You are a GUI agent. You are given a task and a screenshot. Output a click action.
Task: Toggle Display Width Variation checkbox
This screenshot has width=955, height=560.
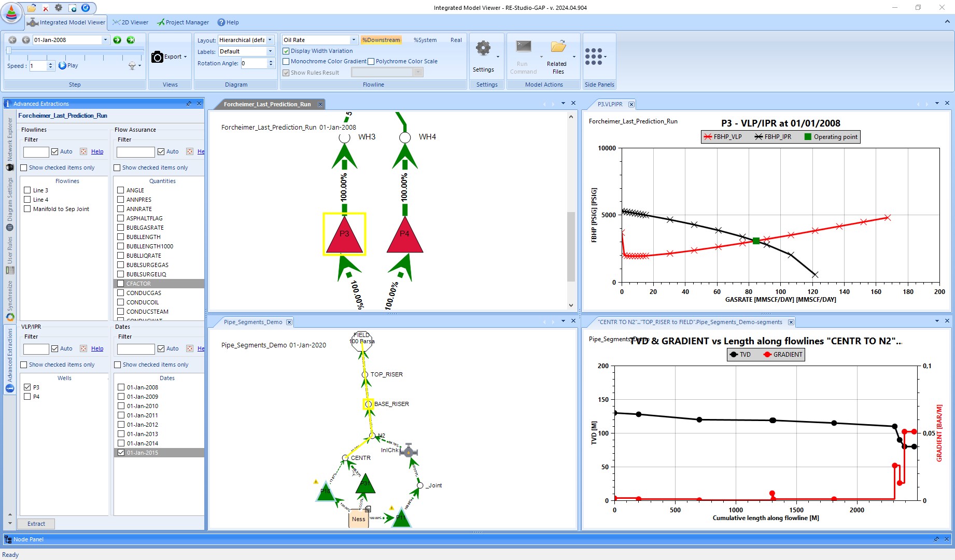286,51
